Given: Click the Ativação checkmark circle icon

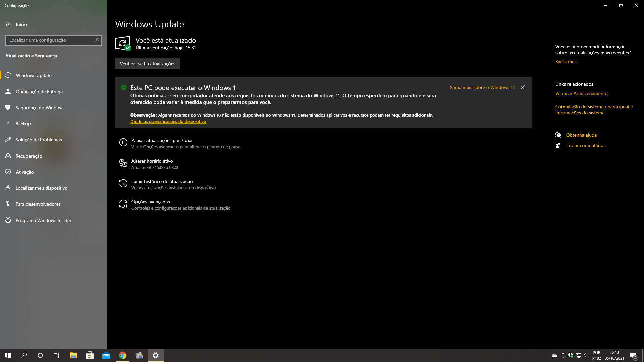Looking at the screenshot, I should [8, 172].
